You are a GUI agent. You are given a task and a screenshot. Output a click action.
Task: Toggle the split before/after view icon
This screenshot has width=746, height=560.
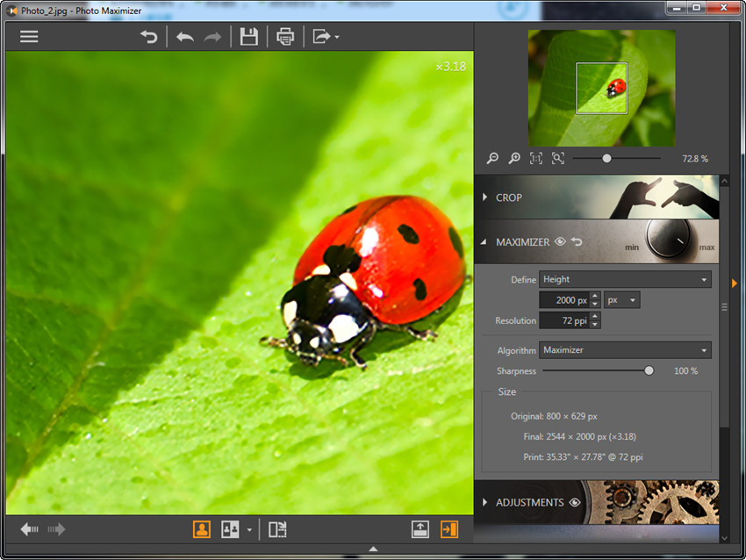tap(277, 529)
